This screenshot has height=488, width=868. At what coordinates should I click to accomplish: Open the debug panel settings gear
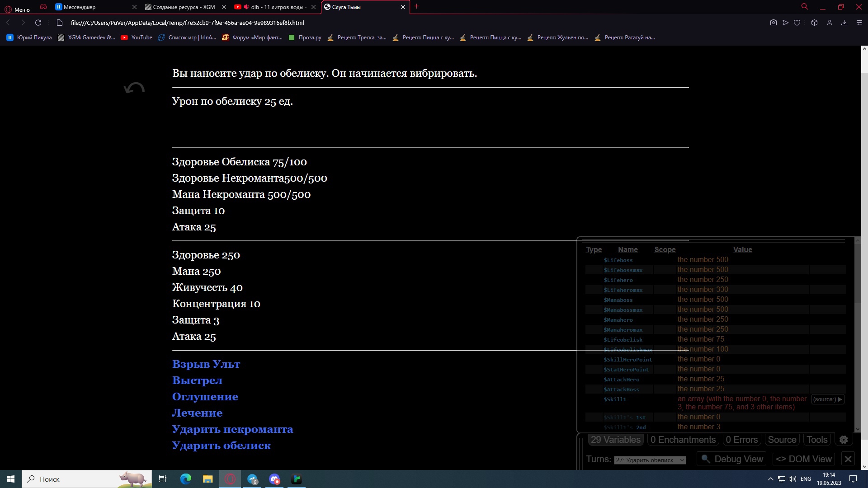click(844, 440)
